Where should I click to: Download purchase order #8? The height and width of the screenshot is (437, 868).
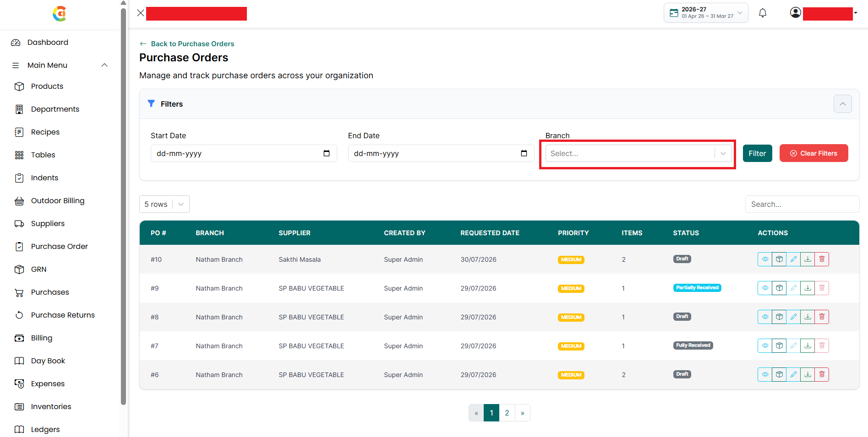[x=808, y=317]
